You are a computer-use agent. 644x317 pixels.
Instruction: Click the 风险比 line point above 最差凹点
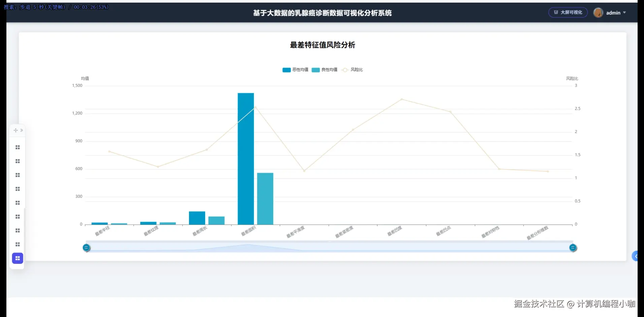pyautogui.click(x=450, y=112)
